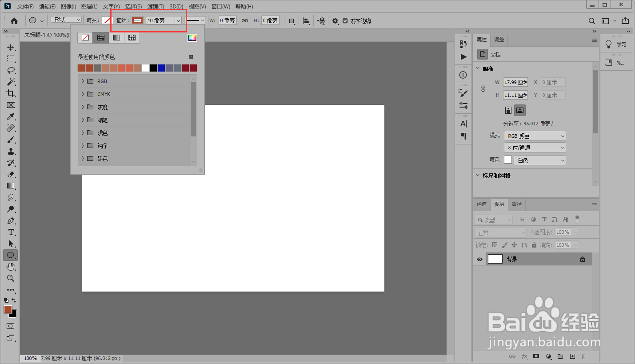Select the Healing Brush tool
The width and height of the screenshot is (635, 364).
[x=11, y=128]
